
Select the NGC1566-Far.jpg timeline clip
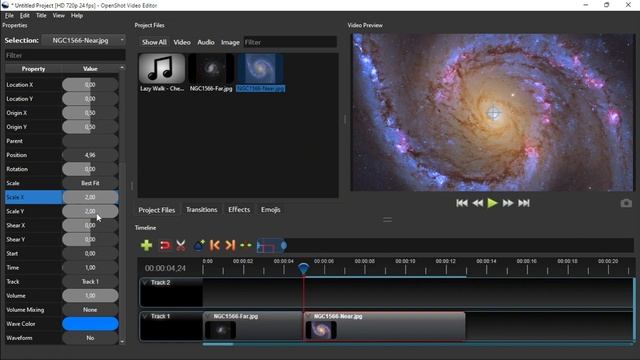tap(252, 326)
